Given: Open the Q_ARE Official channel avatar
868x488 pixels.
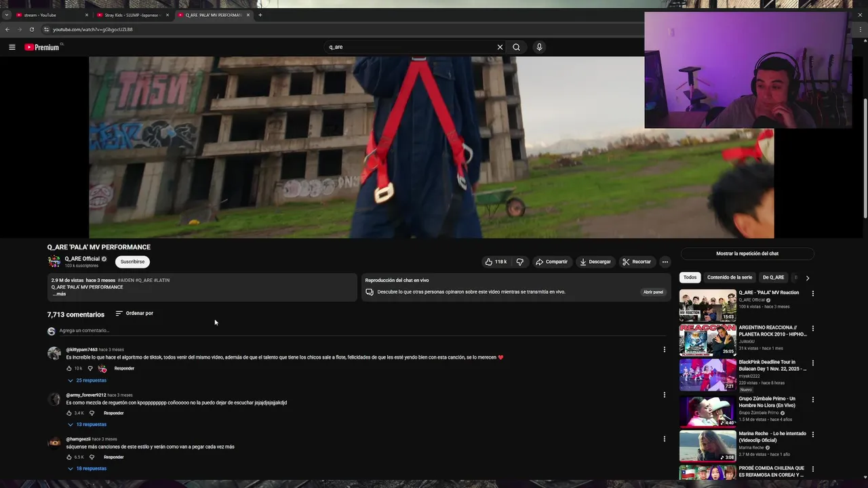Looking at the screenshot, I should [x=54, y=262].
